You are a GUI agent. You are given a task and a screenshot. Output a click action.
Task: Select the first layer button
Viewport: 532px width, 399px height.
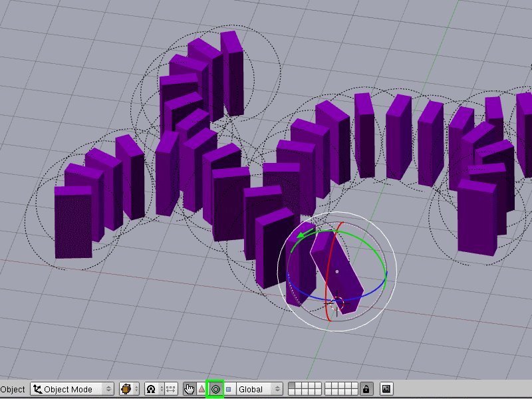292,386
